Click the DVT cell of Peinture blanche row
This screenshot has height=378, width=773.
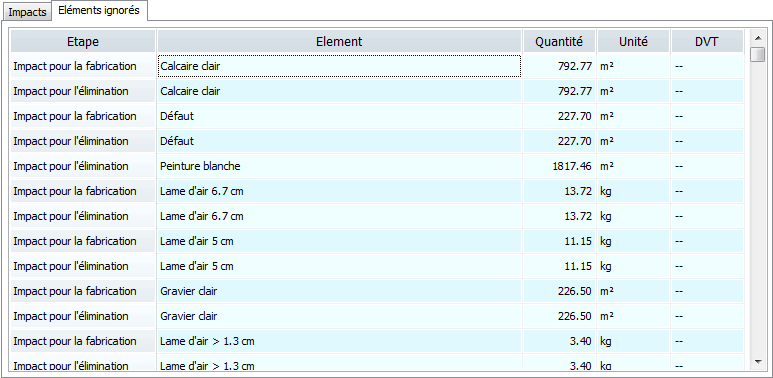point(707,166)
